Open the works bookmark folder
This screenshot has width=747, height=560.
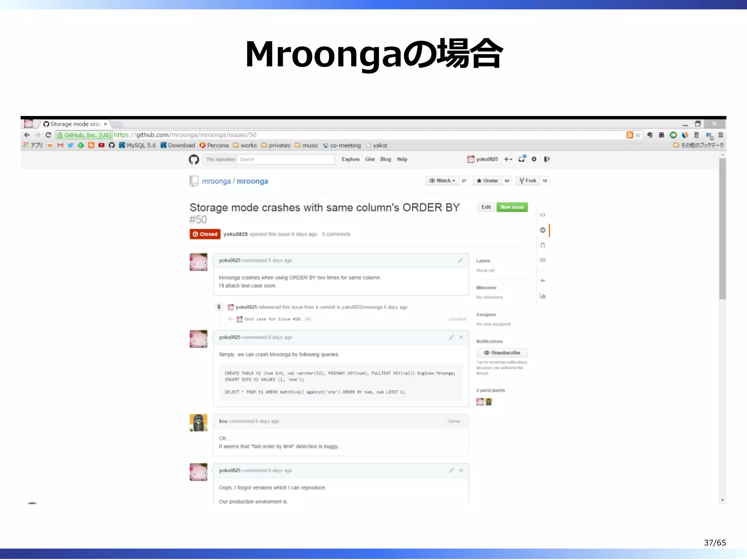pyautogui.click(x=245, y=145)
